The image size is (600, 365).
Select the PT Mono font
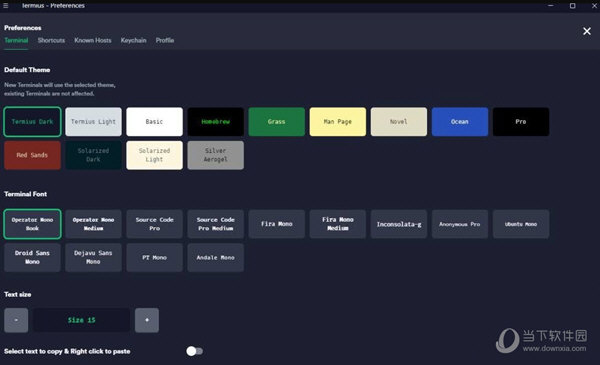[x=155, y=257]
